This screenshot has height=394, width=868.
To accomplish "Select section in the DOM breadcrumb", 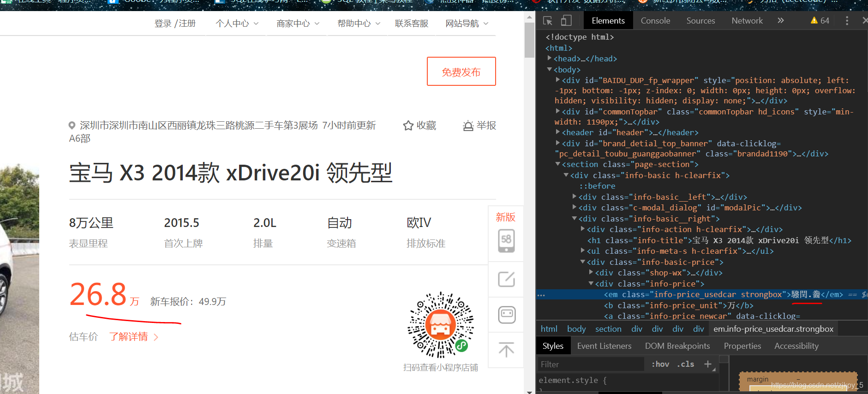I will [x=608, y=329].
